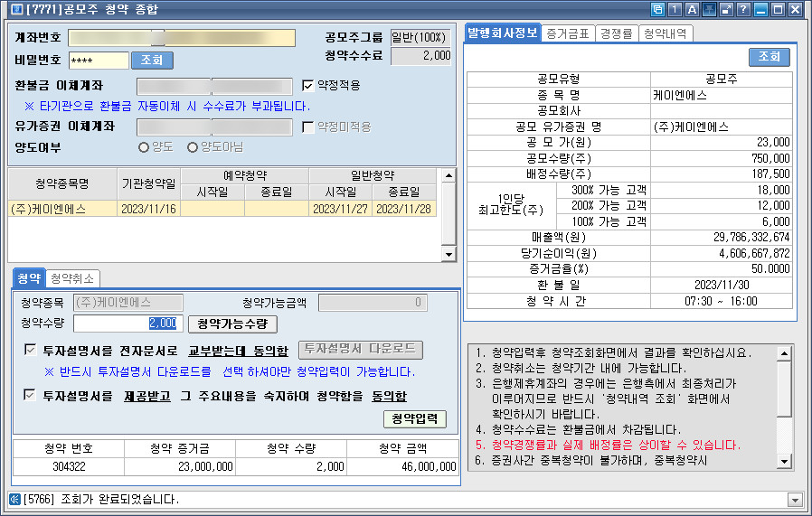Click 청약가능금액 field showing 0
This screenshot has height=516, width=812.
[373, 303]
